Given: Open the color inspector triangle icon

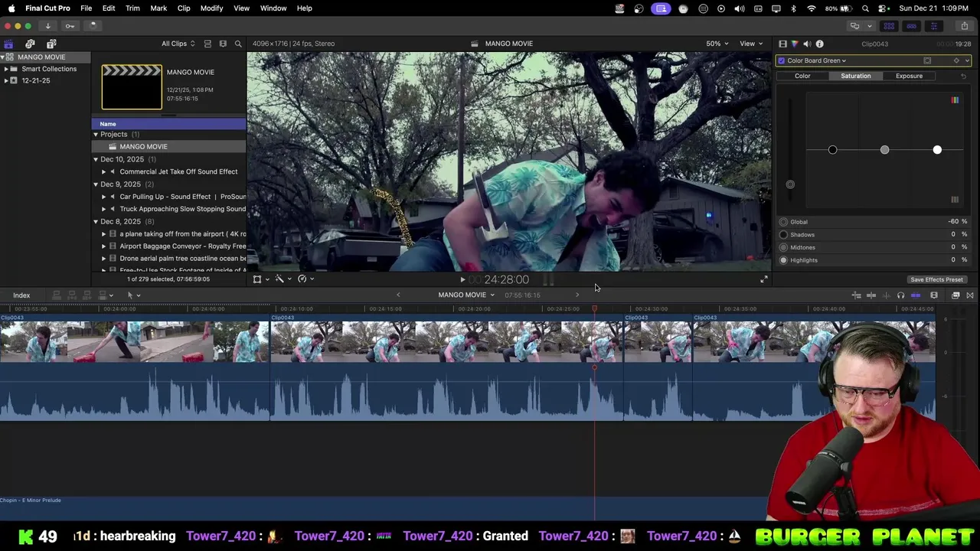Looking at the screenshot, I should coord(795,44).
